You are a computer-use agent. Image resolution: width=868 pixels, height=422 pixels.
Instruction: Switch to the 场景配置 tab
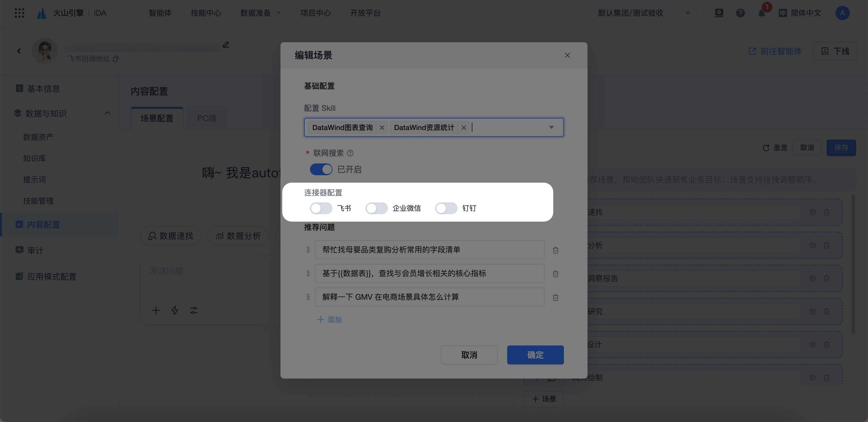[157, 119]
